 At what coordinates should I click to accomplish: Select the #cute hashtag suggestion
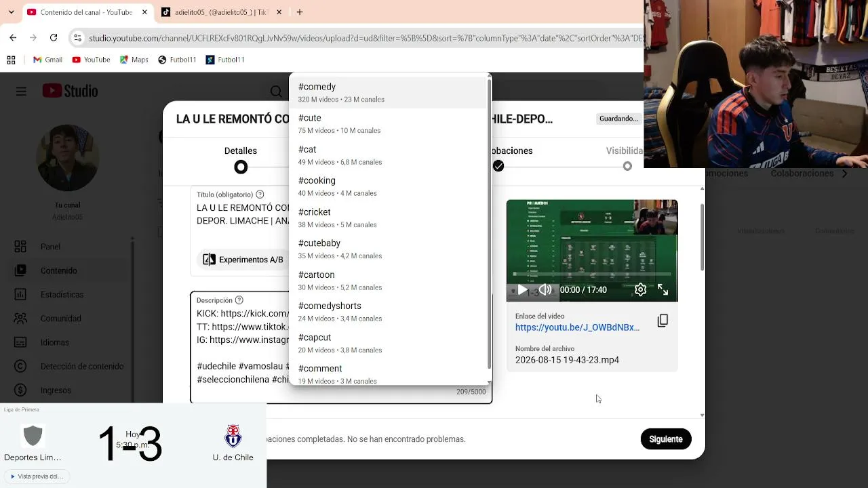pos(389,124)
